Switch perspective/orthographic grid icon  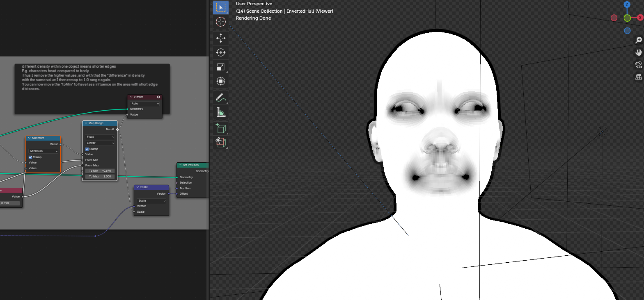[639, 77]
